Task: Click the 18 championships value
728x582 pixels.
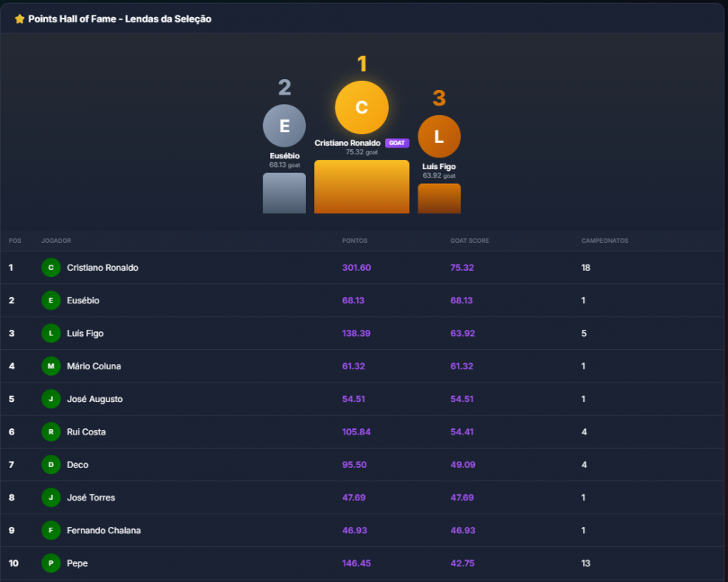Action: pyautogui.click(x=586, y=267)
